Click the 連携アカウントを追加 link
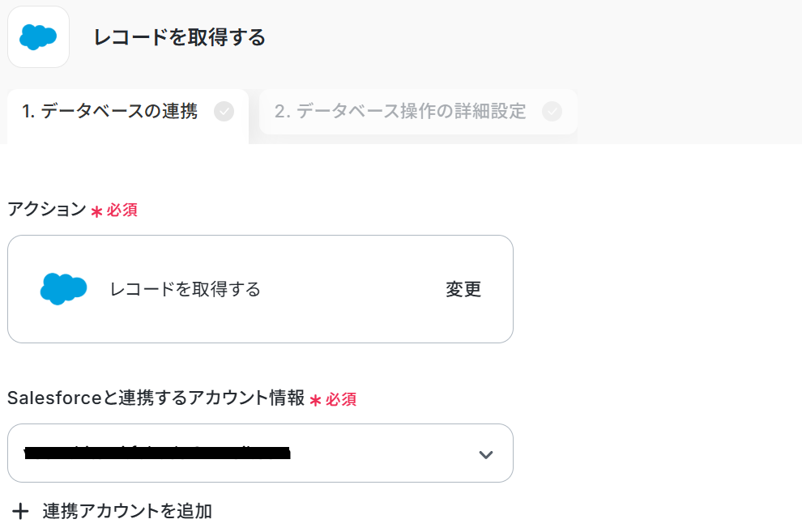802x532 pixels. [127, 511]
